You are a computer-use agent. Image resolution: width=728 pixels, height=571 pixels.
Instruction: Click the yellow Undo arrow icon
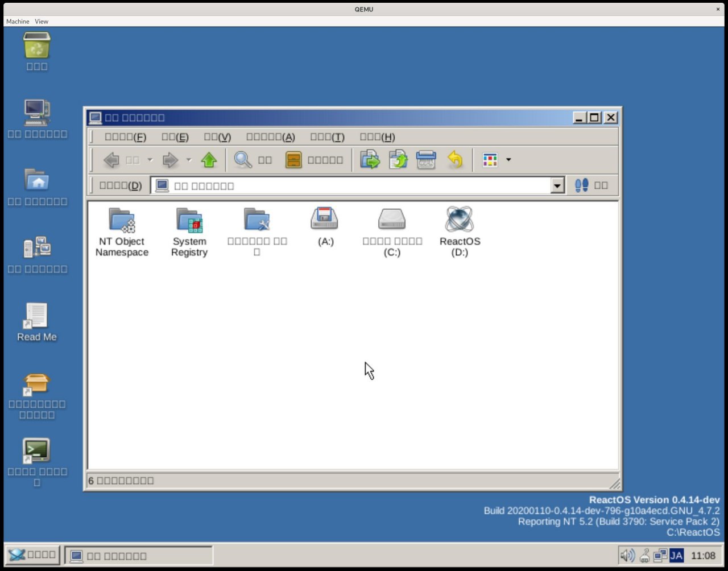point(455,160)
